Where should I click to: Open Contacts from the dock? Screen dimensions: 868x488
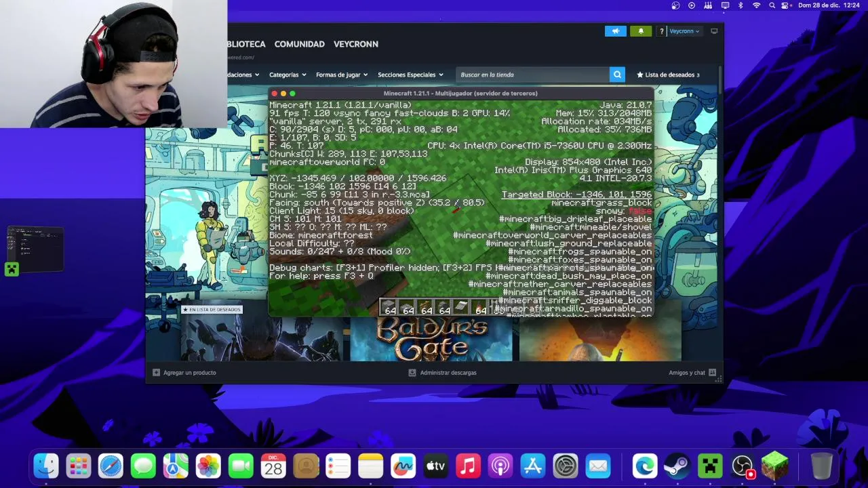(x=306, y=466)
